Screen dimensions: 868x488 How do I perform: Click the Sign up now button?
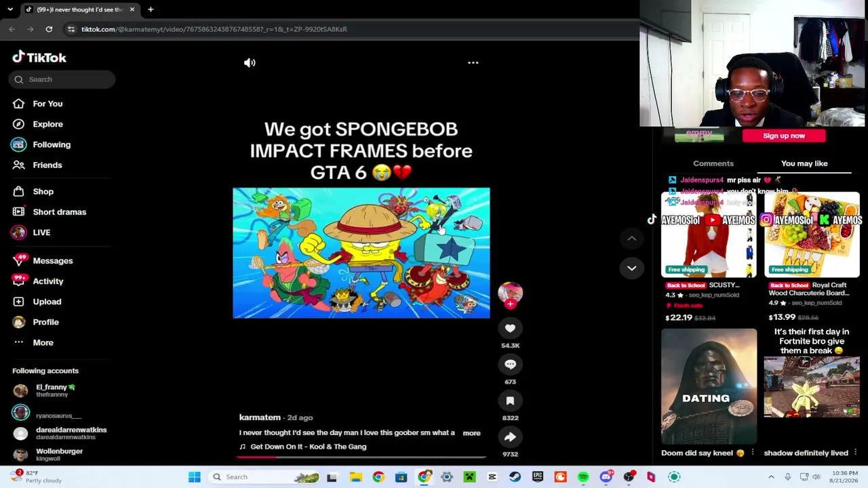click(784, 136)
